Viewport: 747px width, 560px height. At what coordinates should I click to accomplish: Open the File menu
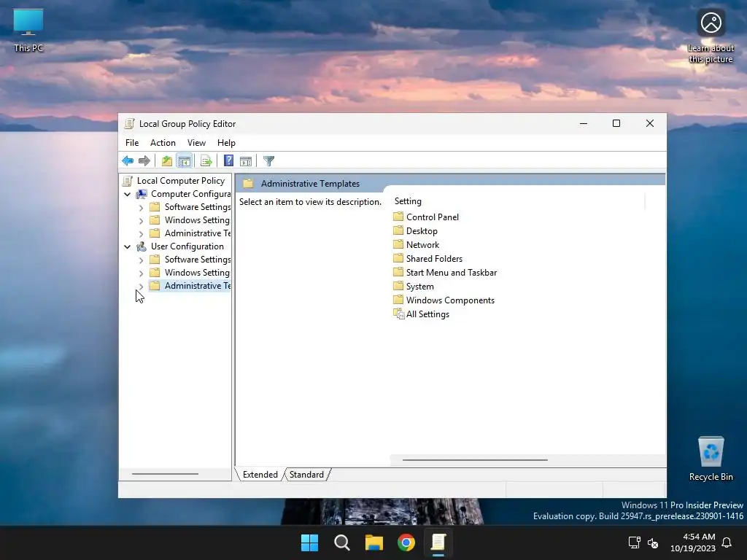pyautogui.click(x=132, y=142)
